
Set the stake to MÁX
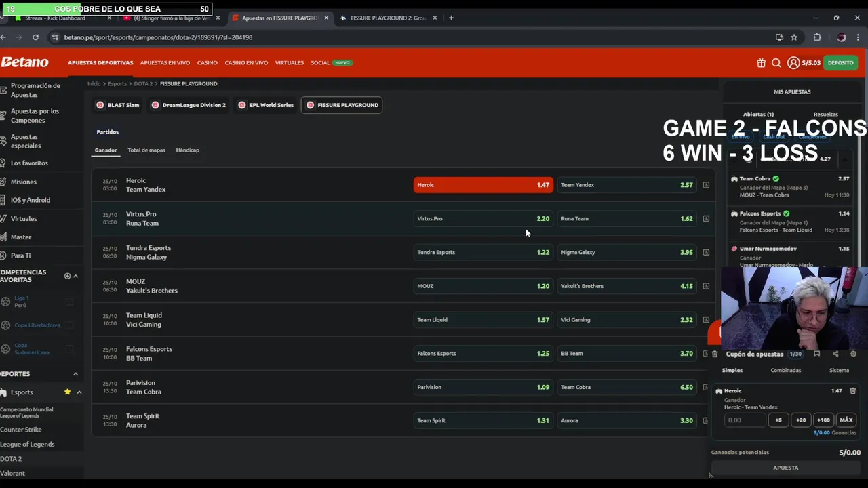pyautogui.click(x=846, y=420)
